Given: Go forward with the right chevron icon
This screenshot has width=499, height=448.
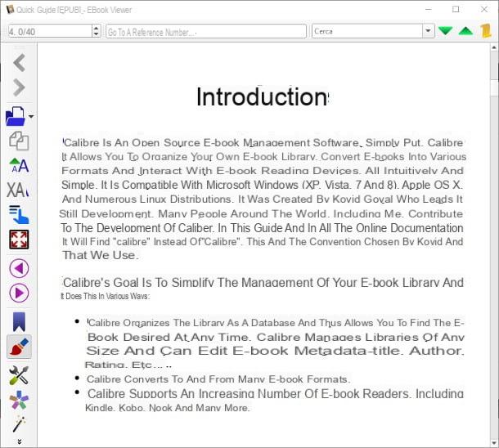Looking at the screenshot, I should pos(20,87).
